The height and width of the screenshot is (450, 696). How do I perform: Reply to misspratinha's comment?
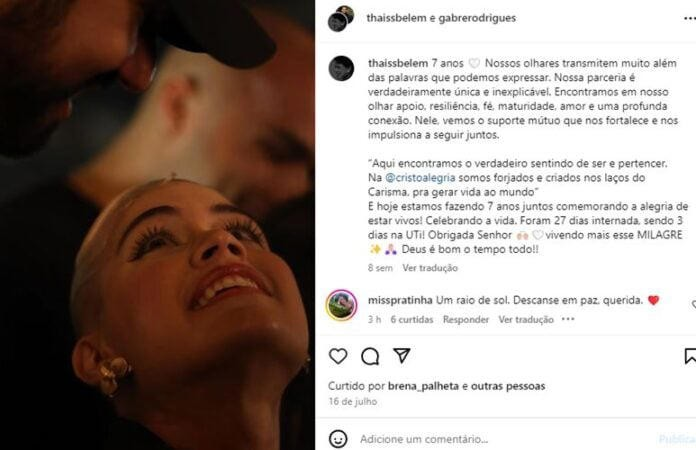coord(466,319)
